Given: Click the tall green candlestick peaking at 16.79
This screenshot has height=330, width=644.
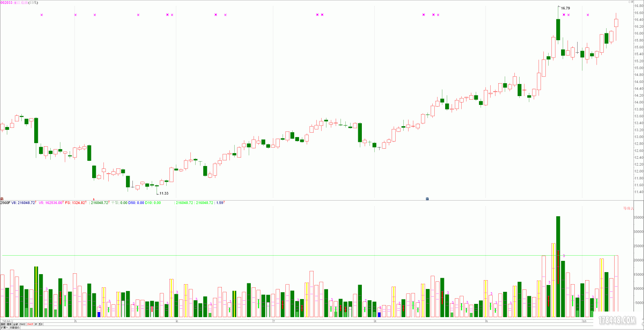Looking at the screenshot, I should [558, 29].
